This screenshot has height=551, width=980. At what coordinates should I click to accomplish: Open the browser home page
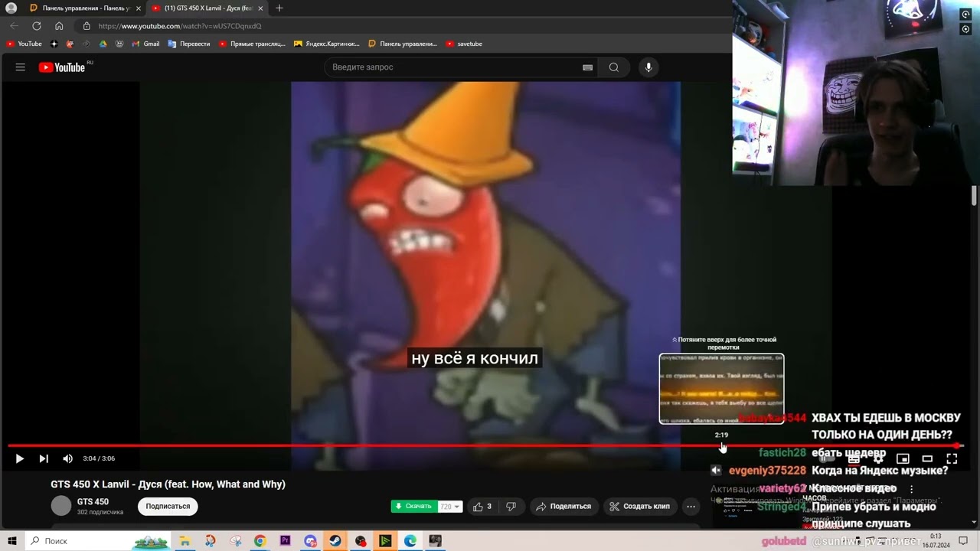tap(59, 26)
